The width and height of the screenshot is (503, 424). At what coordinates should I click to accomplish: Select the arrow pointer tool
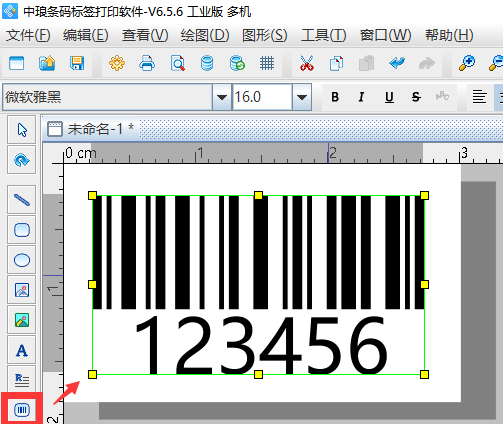tap(22, 130)
